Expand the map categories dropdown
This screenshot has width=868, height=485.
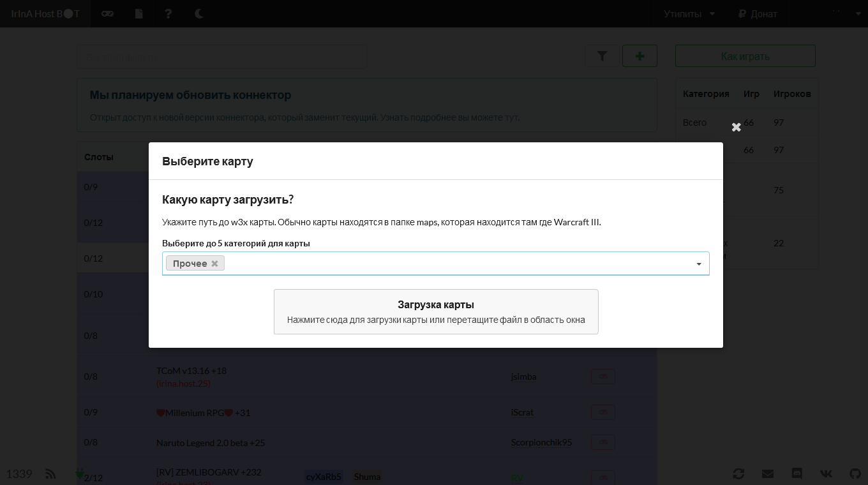(699, 264)
